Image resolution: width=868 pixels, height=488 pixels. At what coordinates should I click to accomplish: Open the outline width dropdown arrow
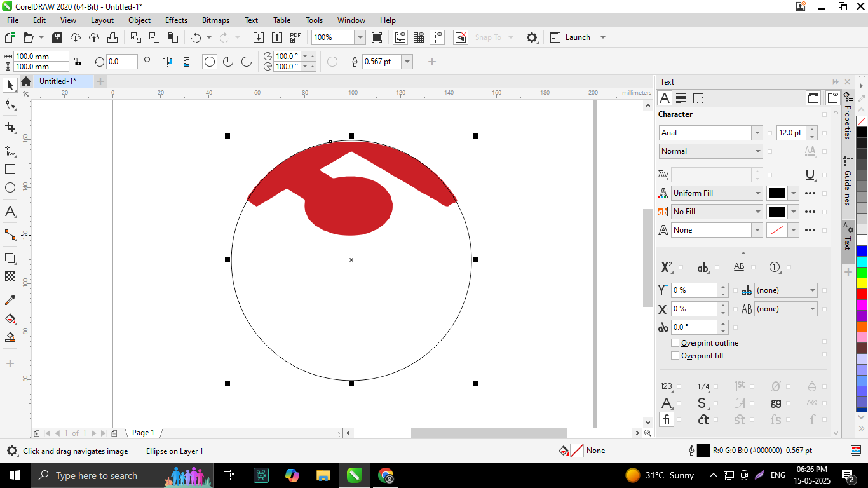[x=407, y=62]
